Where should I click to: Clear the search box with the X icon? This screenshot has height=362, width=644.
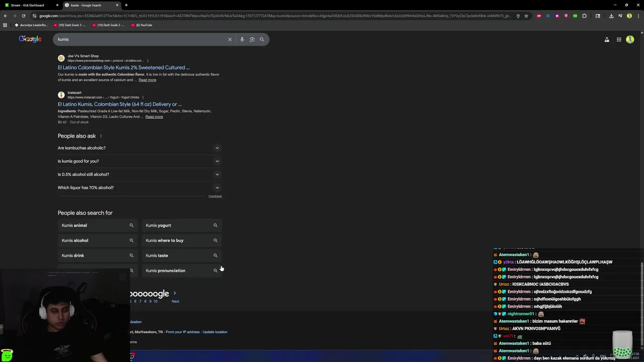[x=230, y=39]
